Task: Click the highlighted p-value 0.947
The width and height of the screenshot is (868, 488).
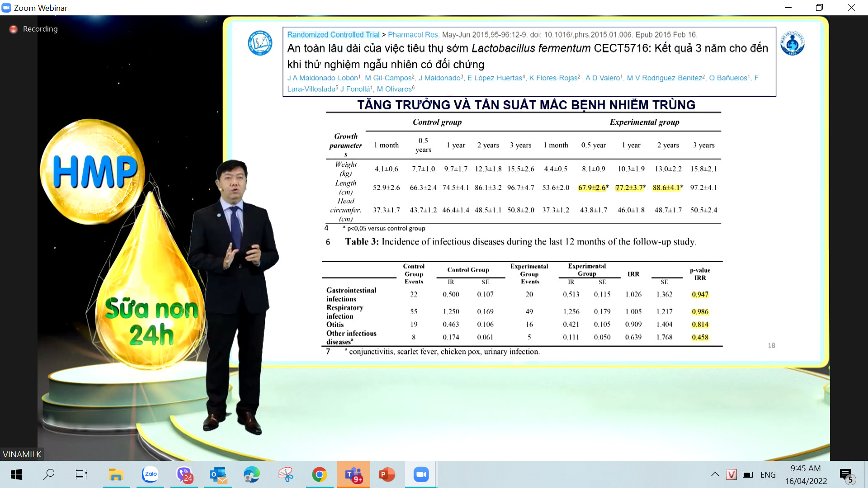Action: click(x=700, y=295)
